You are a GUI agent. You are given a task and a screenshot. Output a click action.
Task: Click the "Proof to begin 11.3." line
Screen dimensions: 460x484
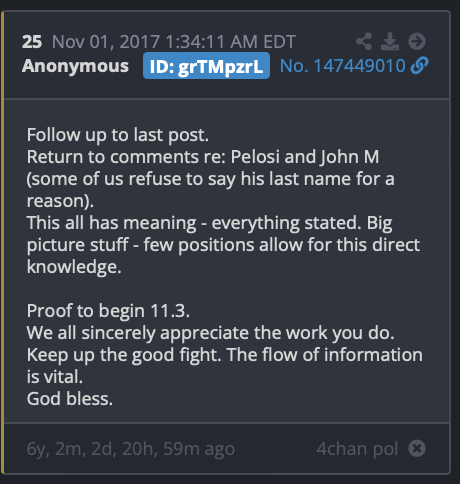point(108,311)
